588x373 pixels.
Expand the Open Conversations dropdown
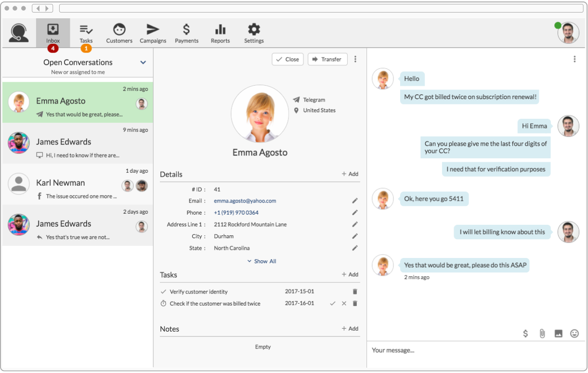click(143, 63)
